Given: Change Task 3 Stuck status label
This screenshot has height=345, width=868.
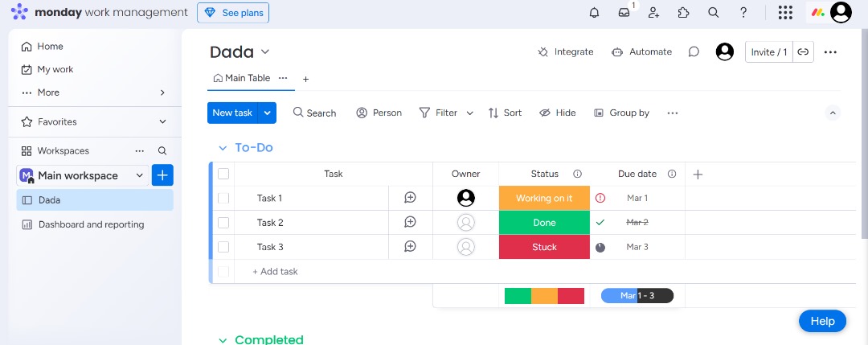Looking at the screenshot, I should click(x=544, y=247).
